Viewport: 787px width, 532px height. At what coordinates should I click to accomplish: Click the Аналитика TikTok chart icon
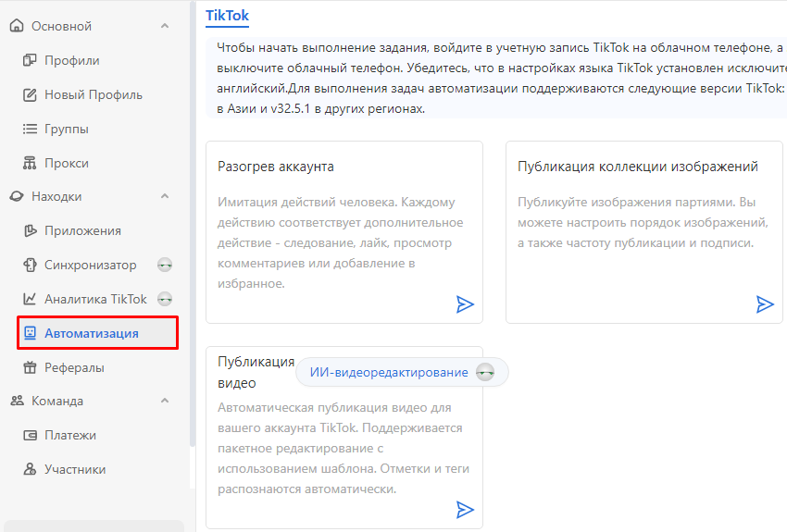click(x=30, y=299)
